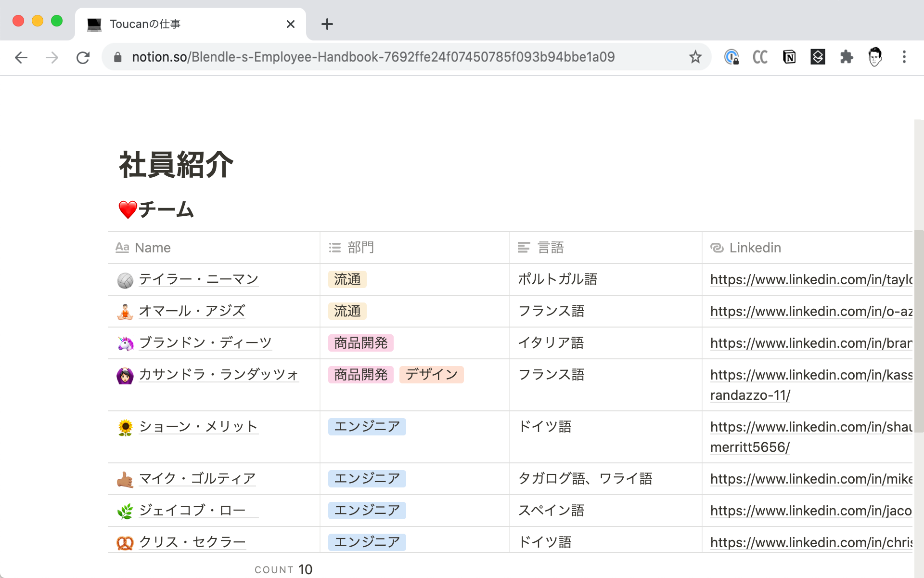Open the Name column header menu

coord(153,248)
